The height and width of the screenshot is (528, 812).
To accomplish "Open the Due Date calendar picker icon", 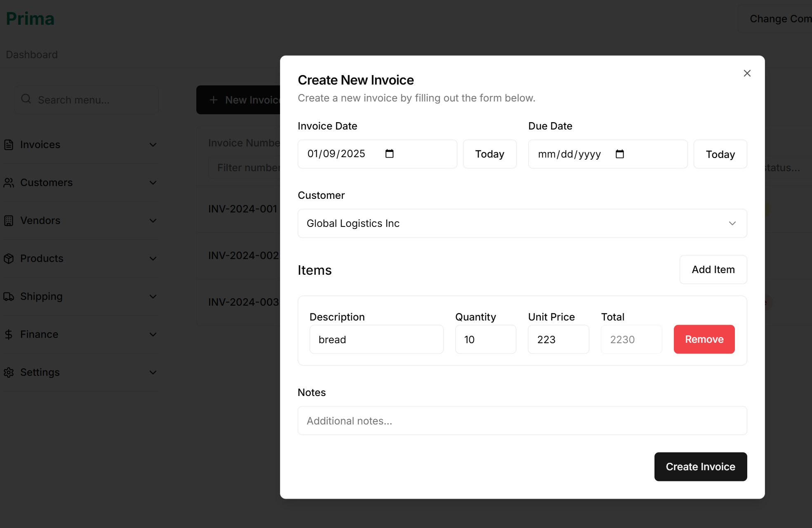I will coord(619,154).
